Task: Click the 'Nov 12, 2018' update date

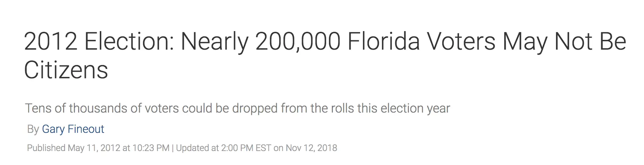Action: (x=311, y=148)
